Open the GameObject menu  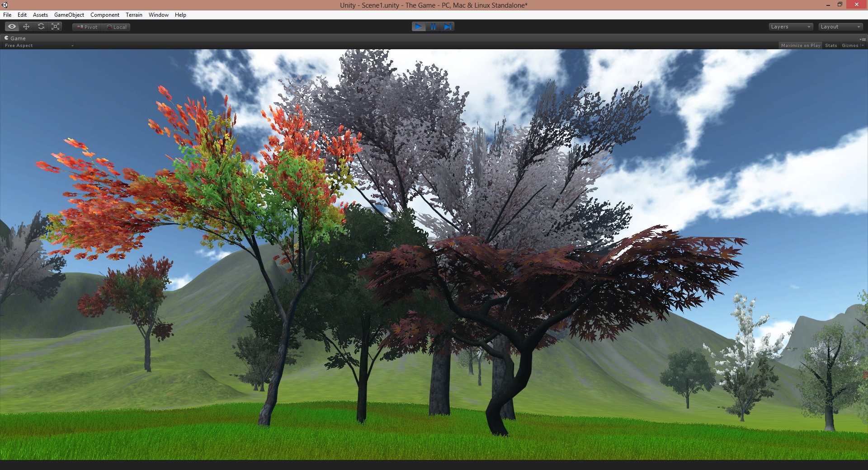point(69,14)
